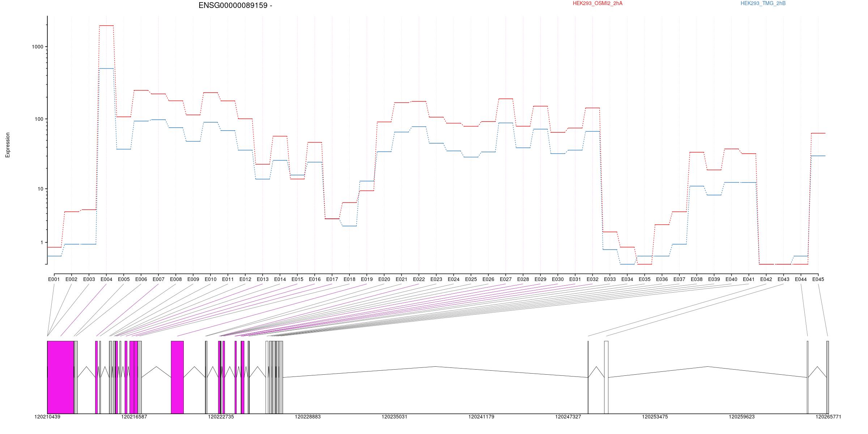The image size is (868, 434).
Task: Click the gene title ENSG00000089159 -
Action: [235, 5]
